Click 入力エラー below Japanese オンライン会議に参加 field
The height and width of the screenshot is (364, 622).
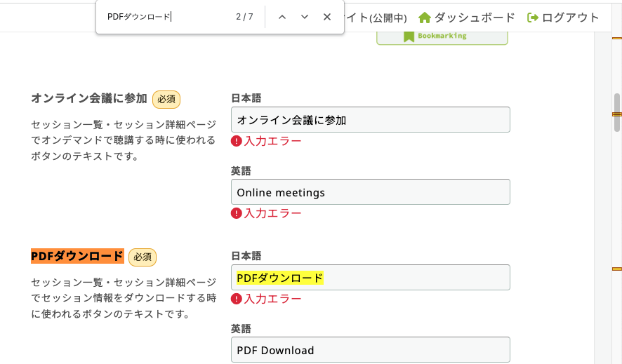pos(273,141)
